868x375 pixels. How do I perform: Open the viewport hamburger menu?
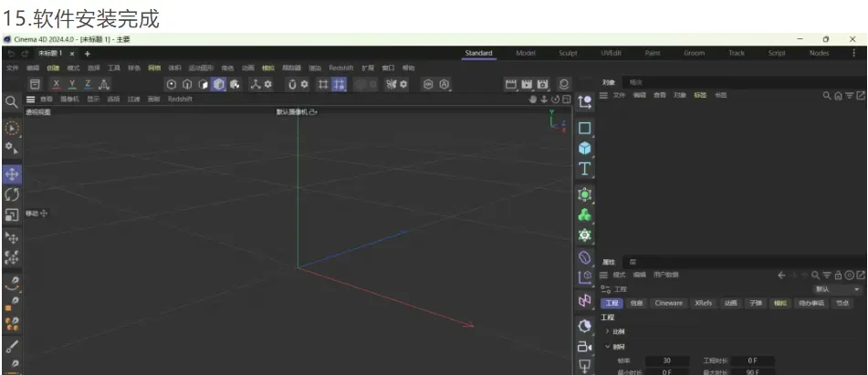[x=30, y=99]
